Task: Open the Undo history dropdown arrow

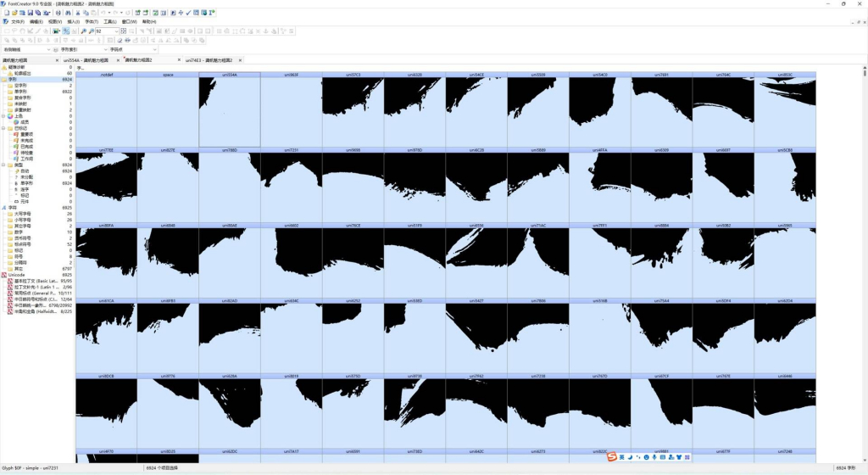Action: click(109, 13)
